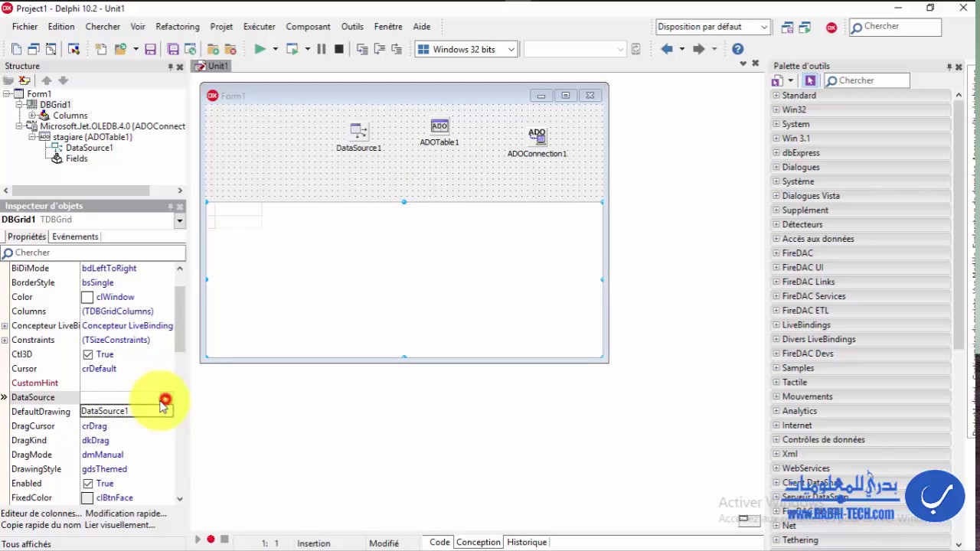This screenshot has height=551, width=980.
Task: Select the ADOConnection1 component on the form
Action: coord(537,142)
